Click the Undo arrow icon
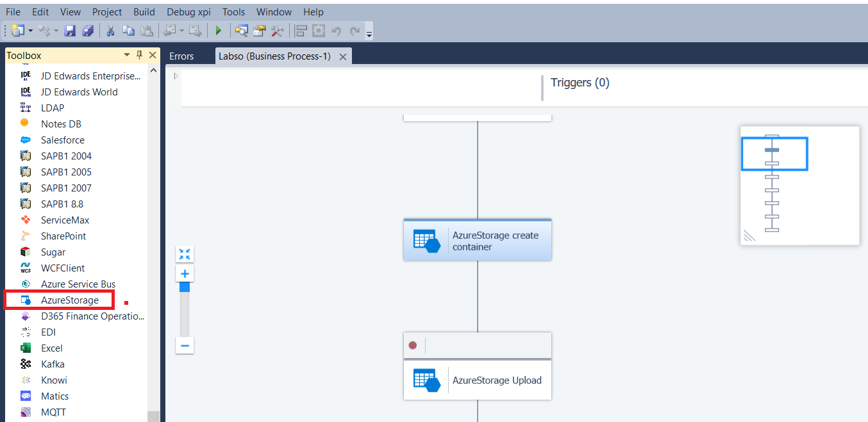This screenshot has width=868, height=422. [337, 30]
